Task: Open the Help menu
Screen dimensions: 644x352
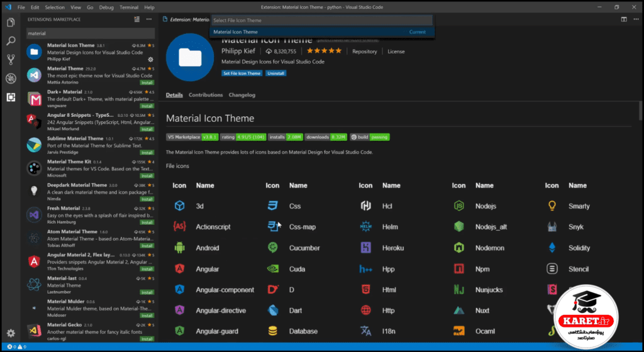Action: pyautogui.click(x=150, y=8)
